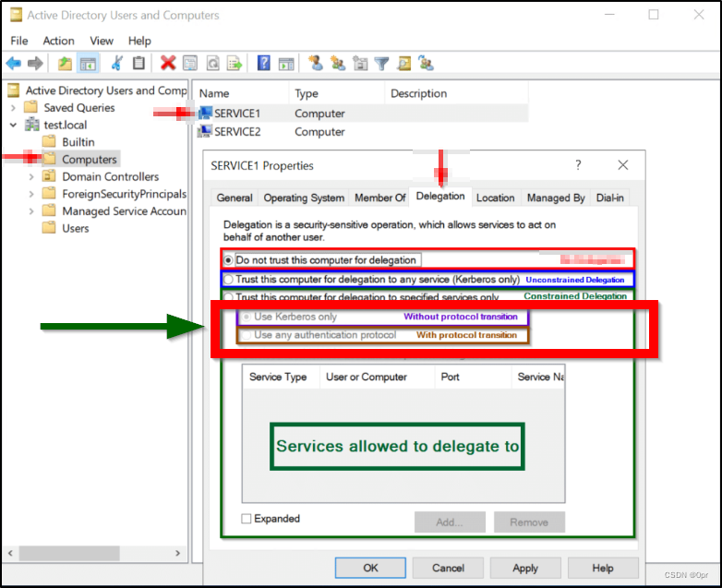
Task: Expand the Managed Service Accounts node
Action: point(30,211)
